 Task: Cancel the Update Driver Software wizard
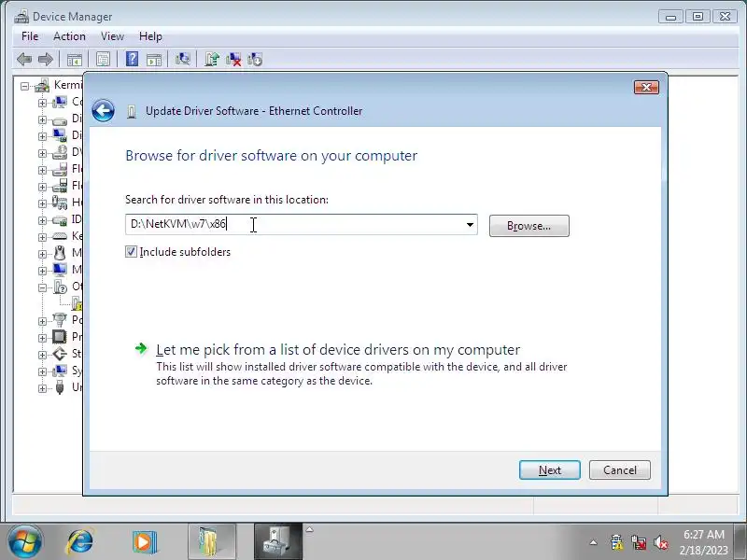pyautogui.click(x=620, y=470)
